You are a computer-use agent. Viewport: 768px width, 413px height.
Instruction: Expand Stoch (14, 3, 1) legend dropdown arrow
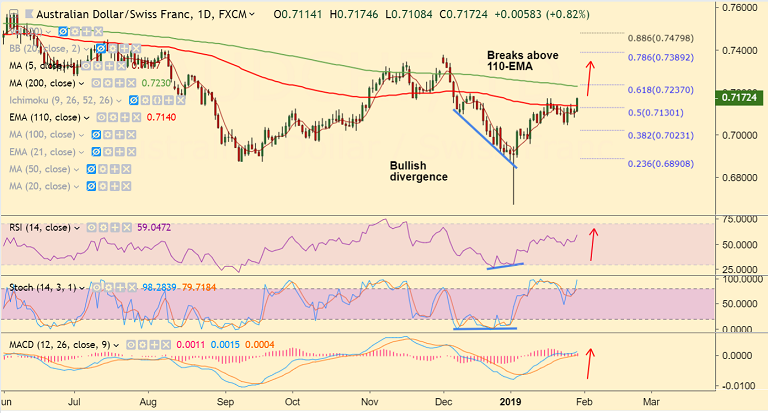(82, 288)
